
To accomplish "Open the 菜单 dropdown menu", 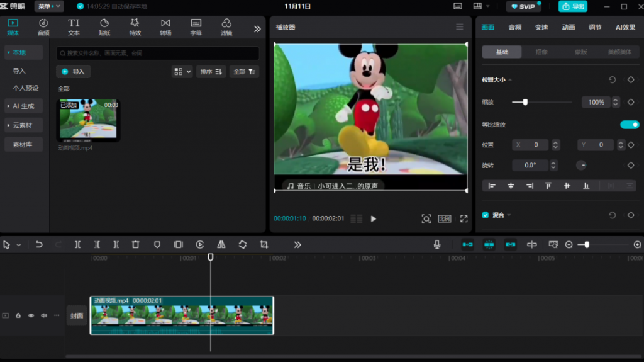I will [x=48, y=6].
